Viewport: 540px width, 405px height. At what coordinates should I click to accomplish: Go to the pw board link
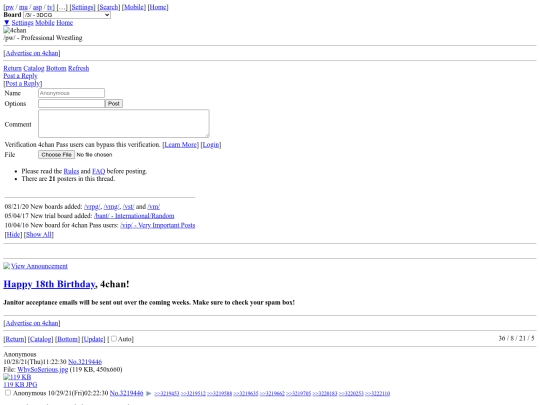(10, 7)
